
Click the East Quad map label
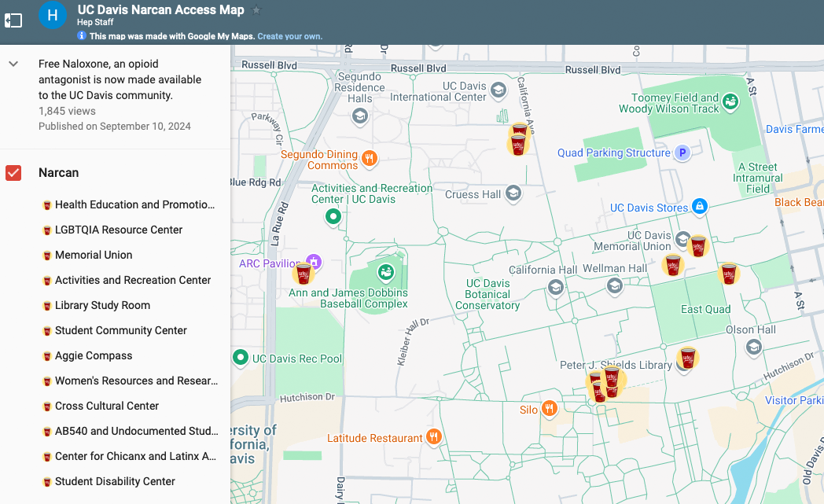click(x=706, y=309)
